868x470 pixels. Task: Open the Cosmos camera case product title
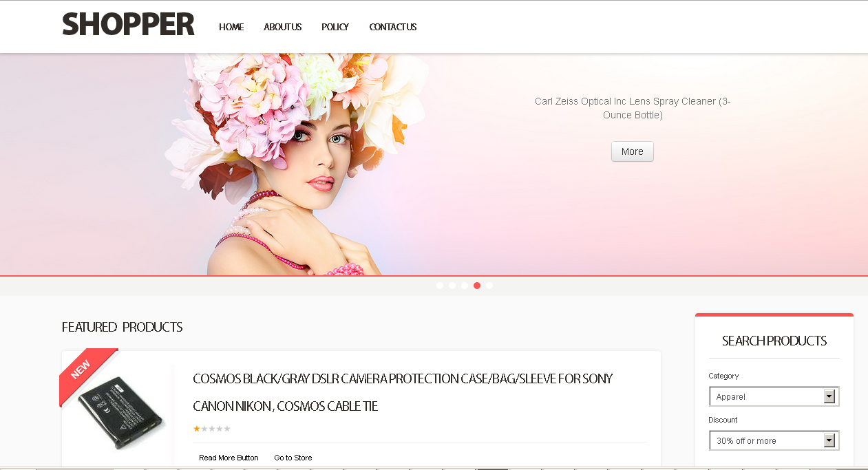coord(403,392)
